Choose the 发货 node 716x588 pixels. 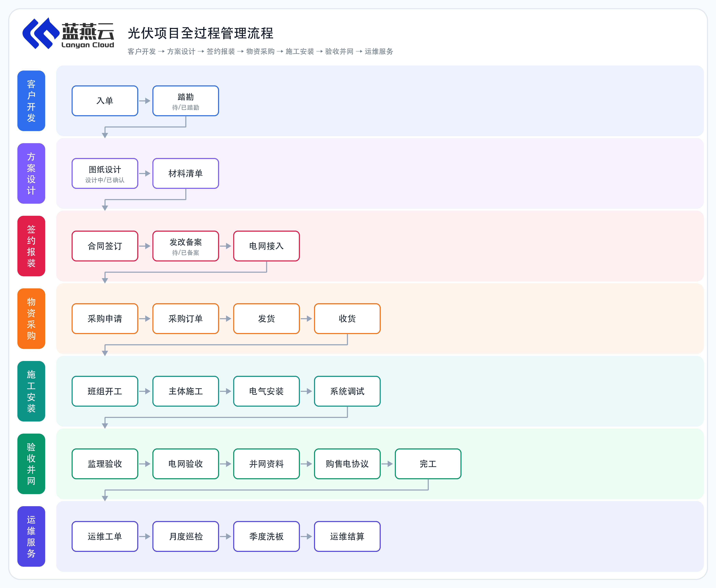(267, 318)
